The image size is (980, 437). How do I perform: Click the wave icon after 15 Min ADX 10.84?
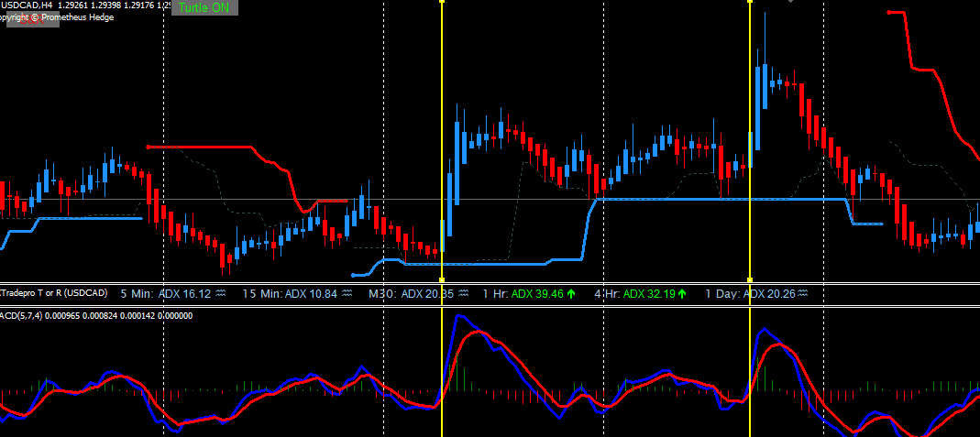[347, 293]
